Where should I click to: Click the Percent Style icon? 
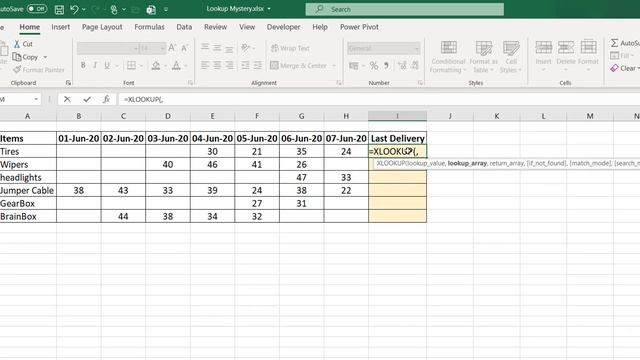coord(373,65)
